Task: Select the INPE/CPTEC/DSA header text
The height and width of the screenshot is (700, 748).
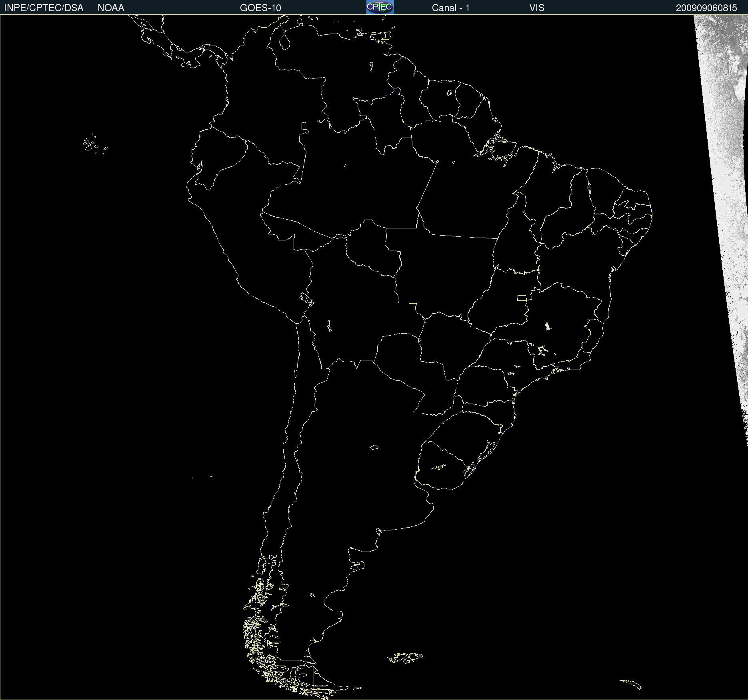Action: coord(44,8)
